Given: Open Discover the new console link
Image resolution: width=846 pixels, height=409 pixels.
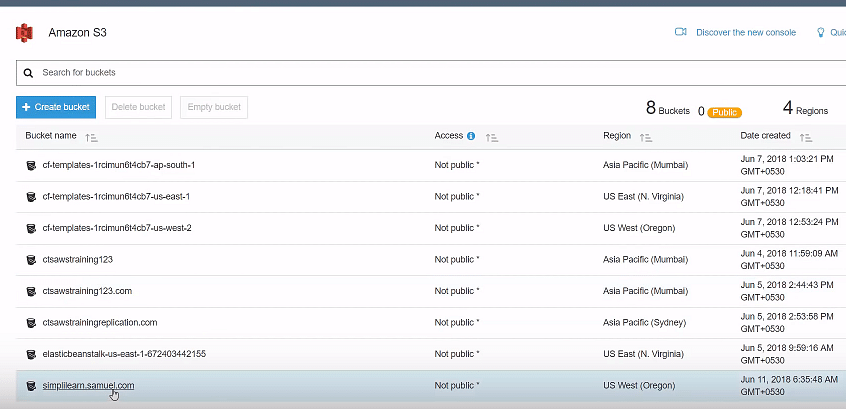Looking at the screenshot, I should point(746,32).
